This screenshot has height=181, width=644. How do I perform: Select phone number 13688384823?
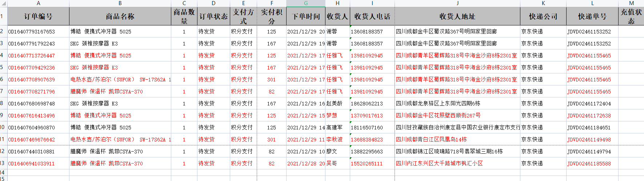[x=367, y=140]
